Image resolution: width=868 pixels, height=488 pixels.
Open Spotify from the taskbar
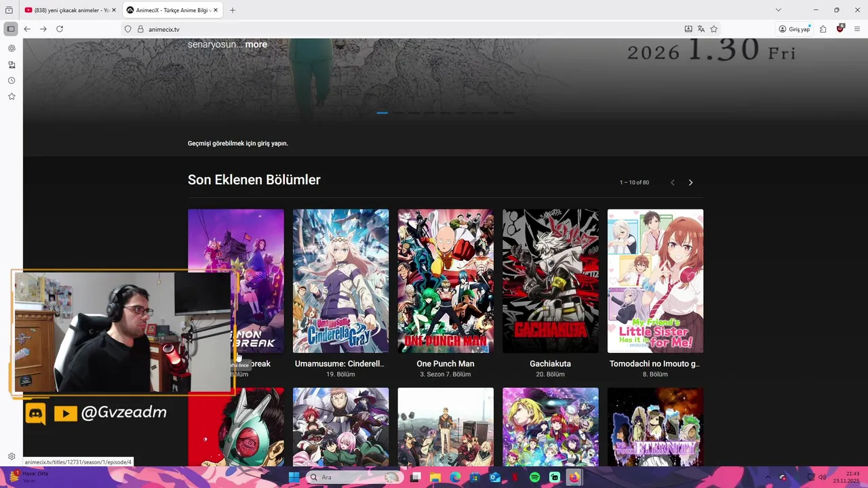tap(535, 477)
